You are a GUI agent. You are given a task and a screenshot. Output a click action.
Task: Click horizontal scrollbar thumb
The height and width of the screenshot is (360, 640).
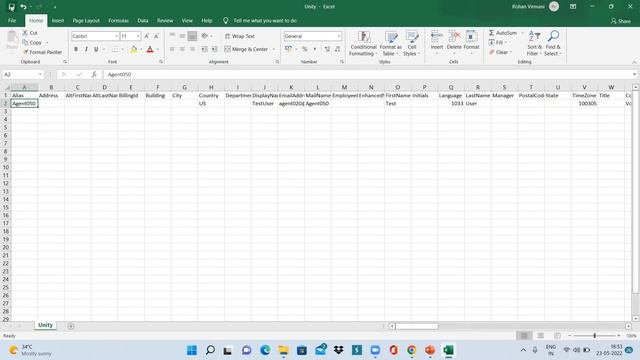(x=416, y=326)
